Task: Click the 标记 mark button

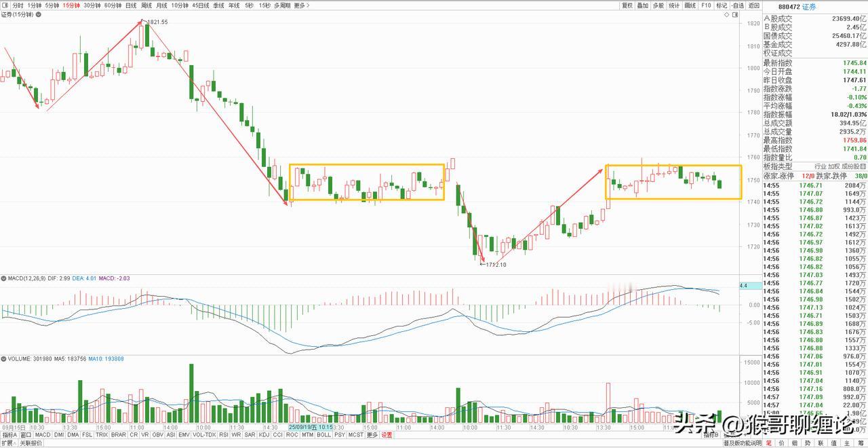Action: pos(722,5)
